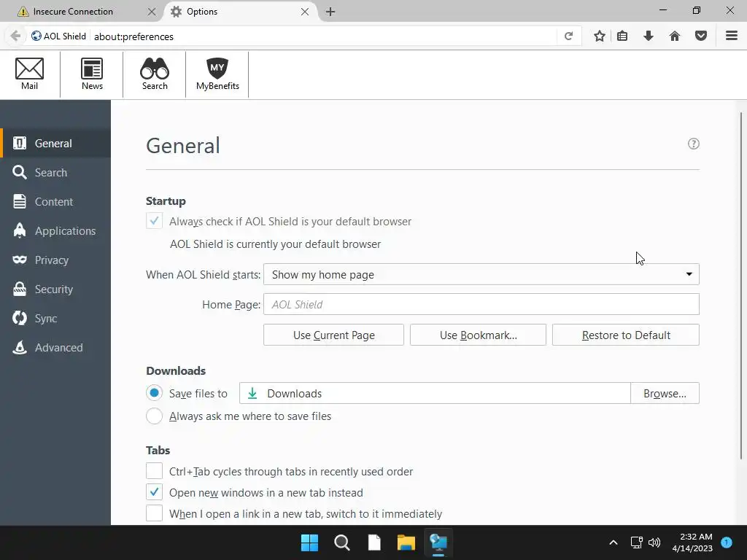Image resolution: width=747 pixels, height=560 pixels.
Task: Open Privacy preferences category
Action: [x=55, y=260]
